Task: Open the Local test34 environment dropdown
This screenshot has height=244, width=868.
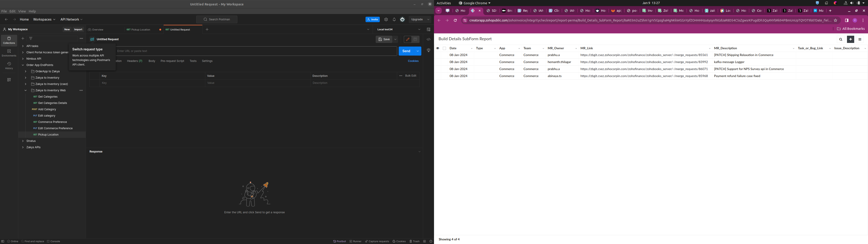Action: pos(419,30)
